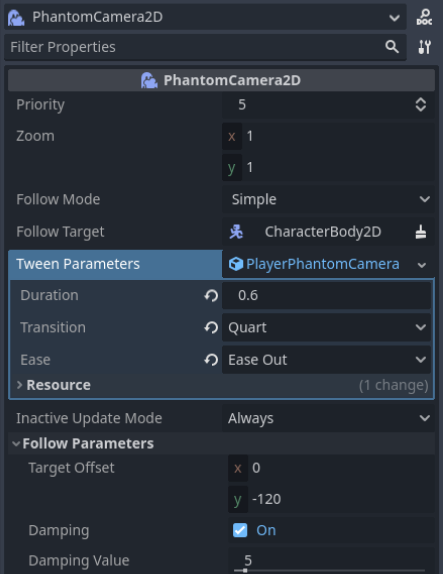Open the Inactive Update Mode dropdown

pos(328,418)
